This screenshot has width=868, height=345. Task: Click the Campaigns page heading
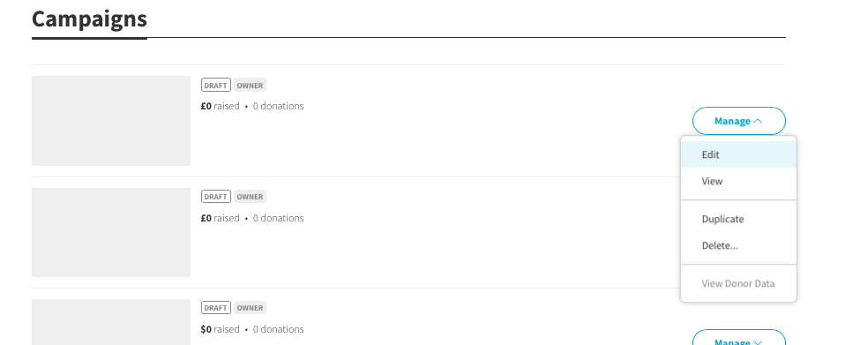click(89, 19)
